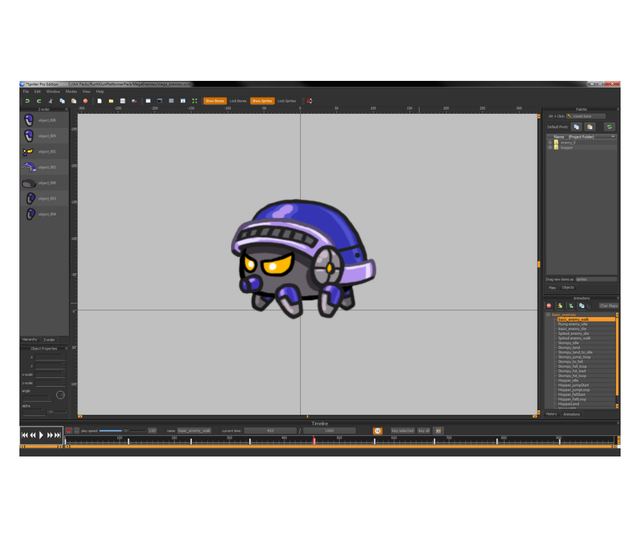
Task: Click the new animation icon in Animations panel
Action: [560, 306]
